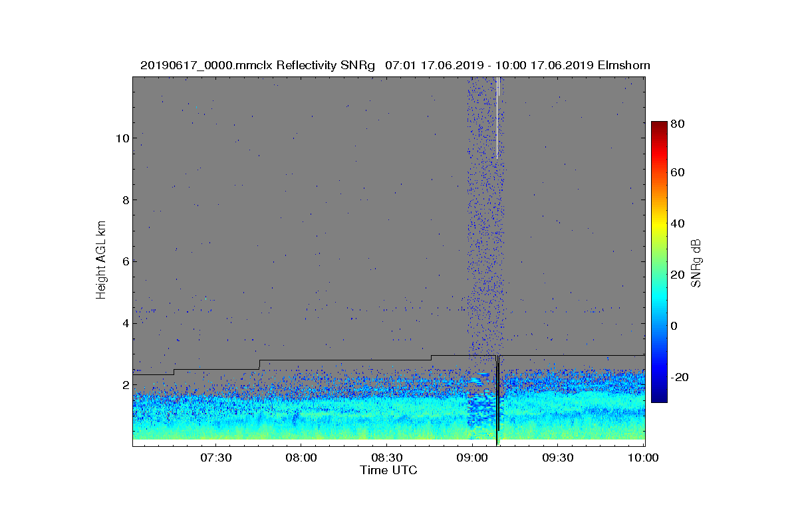Click the plot title text '20190617_0000.mmclx Reflectivity SNRg'
Viewport: 798px width, 532px height.
[257, 65]
